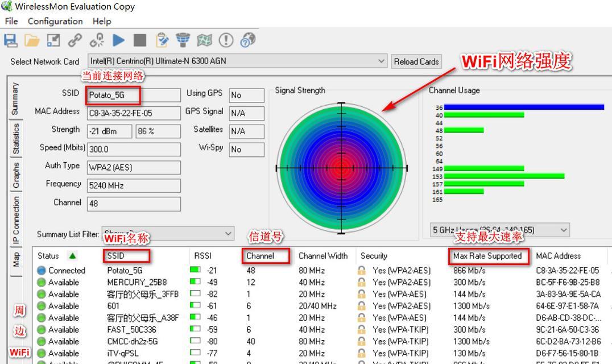Click the padlock icon in the 601 row
This screenshot has height=364, width=612.
coord(362,305)
